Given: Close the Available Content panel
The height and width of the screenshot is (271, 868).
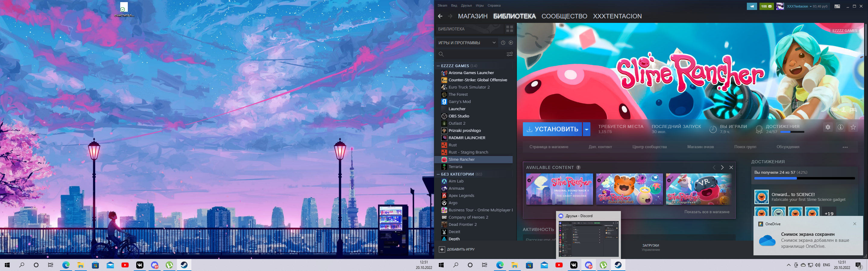Looking at the screenshot, I should (x=731, y=167).
